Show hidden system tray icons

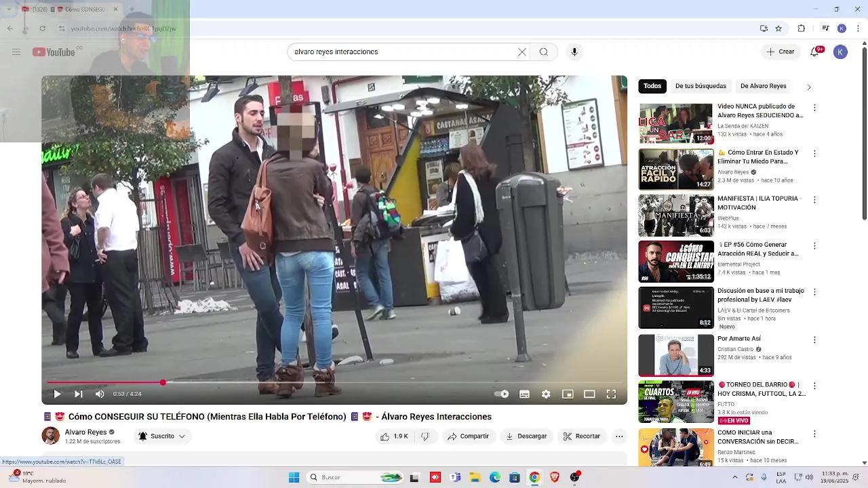tap(734, 477)
